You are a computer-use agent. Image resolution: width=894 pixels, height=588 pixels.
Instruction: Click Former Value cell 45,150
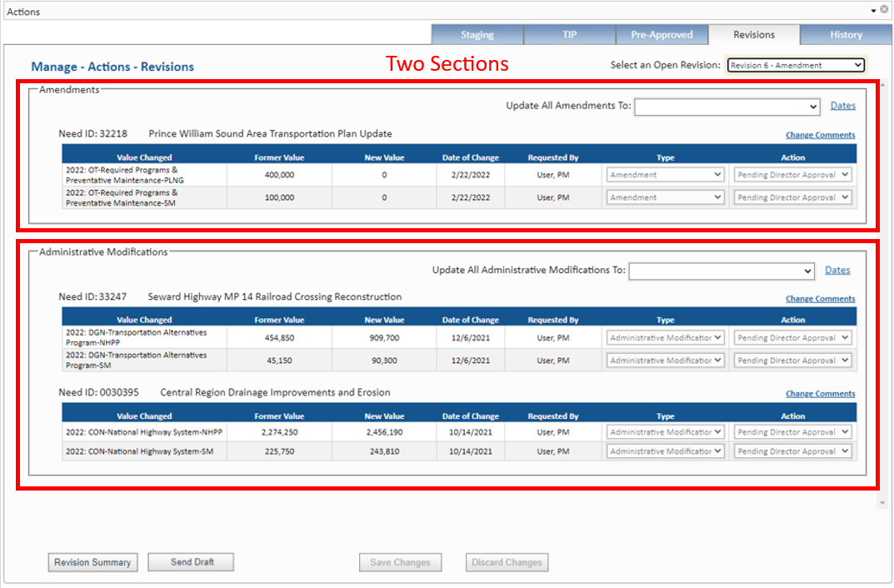279,361
